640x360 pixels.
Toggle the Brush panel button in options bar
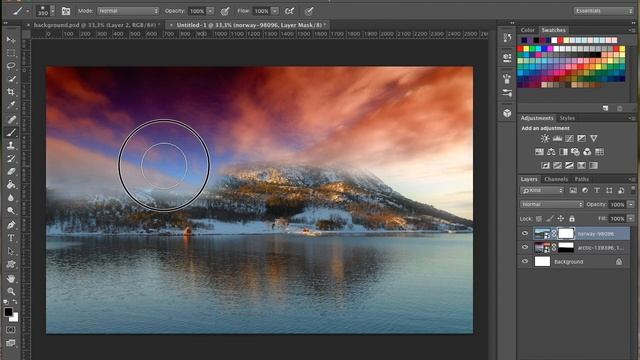coord(66,11)
